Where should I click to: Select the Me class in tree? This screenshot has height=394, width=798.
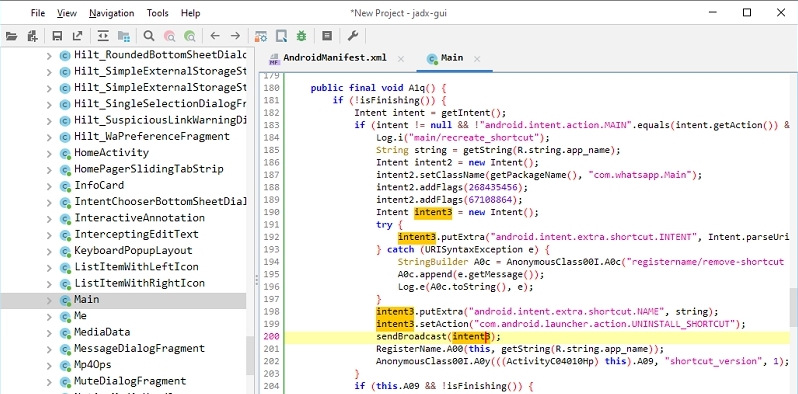80,316
